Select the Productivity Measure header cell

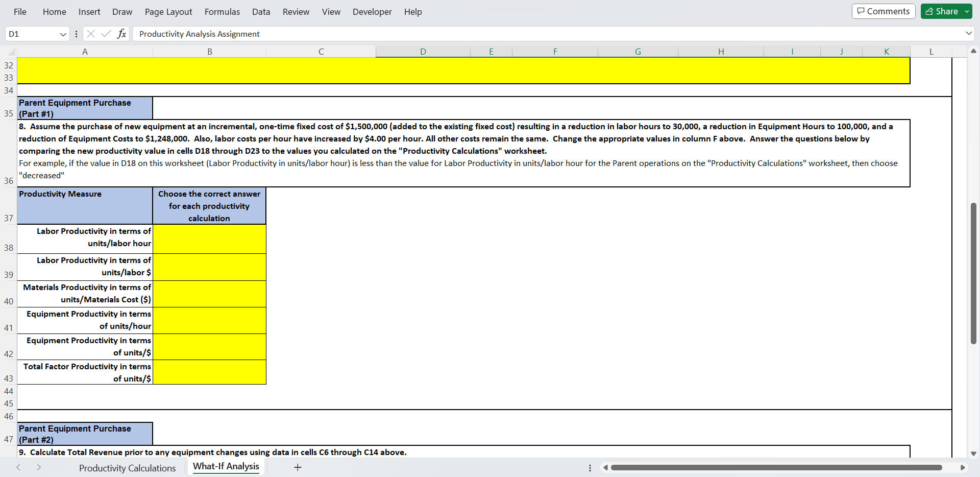click(x=85, y=206)
